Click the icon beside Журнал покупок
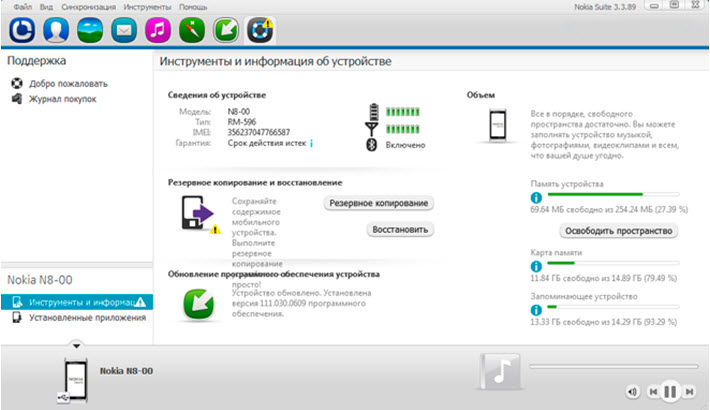710x410 pixels. tap(17, 99)
